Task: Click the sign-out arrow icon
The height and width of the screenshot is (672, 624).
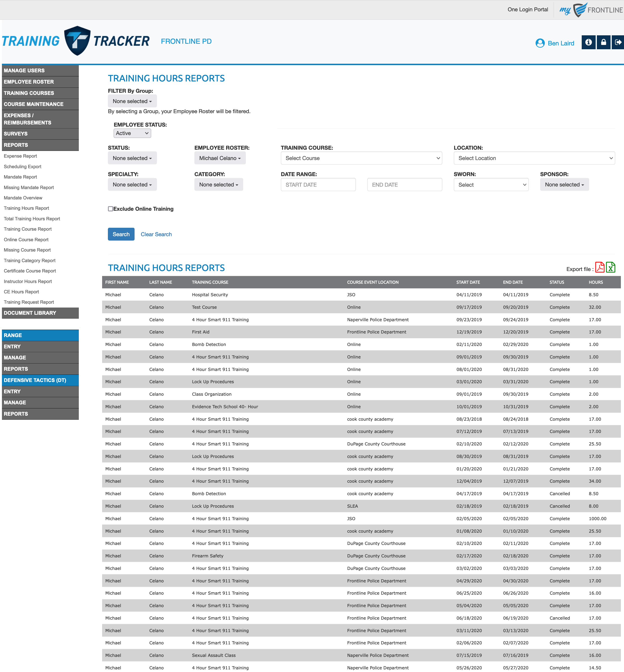Action: (x=618, y=42)
